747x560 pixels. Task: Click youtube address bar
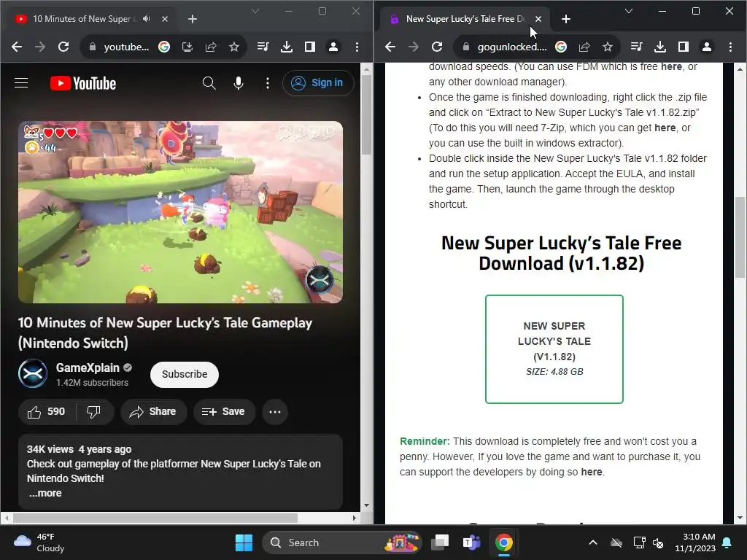[126, 47]
